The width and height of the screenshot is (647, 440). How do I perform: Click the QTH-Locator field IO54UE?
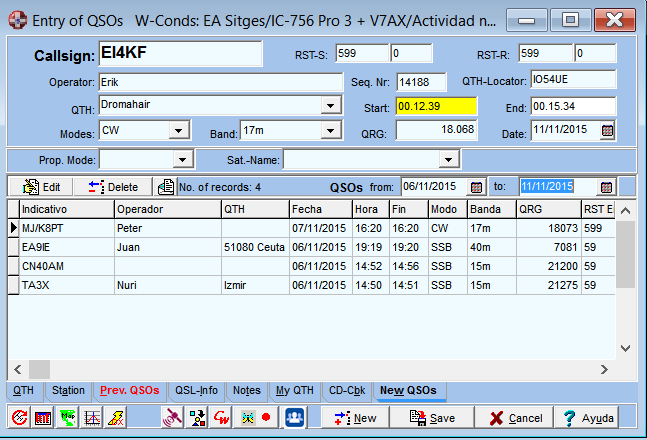573,79
